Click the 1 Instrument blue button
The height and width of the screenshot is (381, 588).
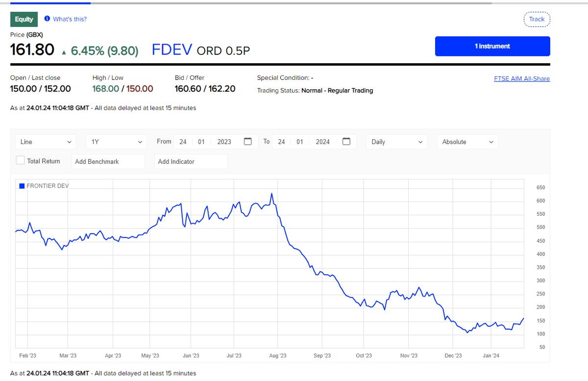492,46
